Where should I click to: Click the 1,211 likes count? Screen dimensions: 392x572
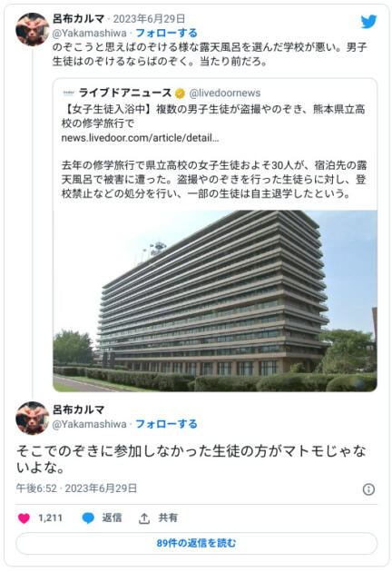(x=50, y=518)
